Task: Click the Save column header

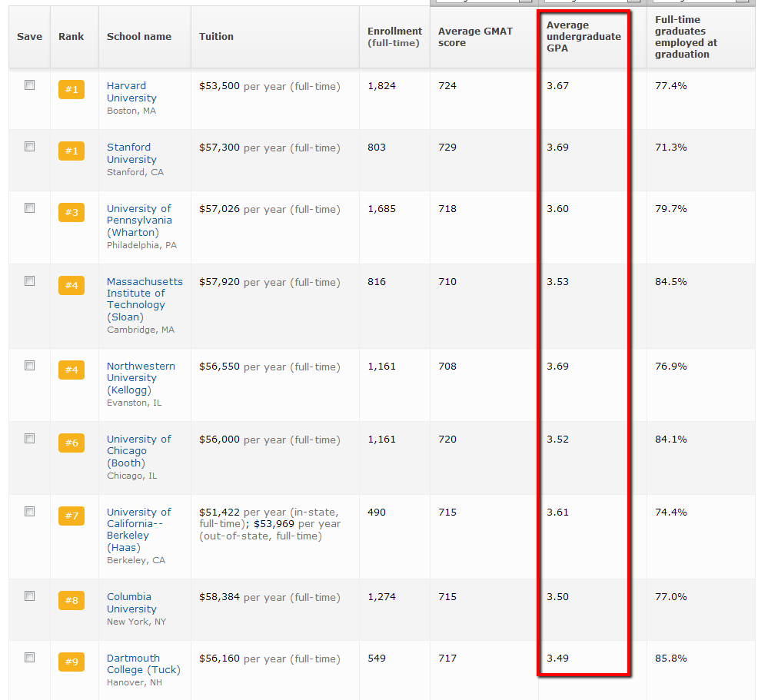Action: pos(29,37)
